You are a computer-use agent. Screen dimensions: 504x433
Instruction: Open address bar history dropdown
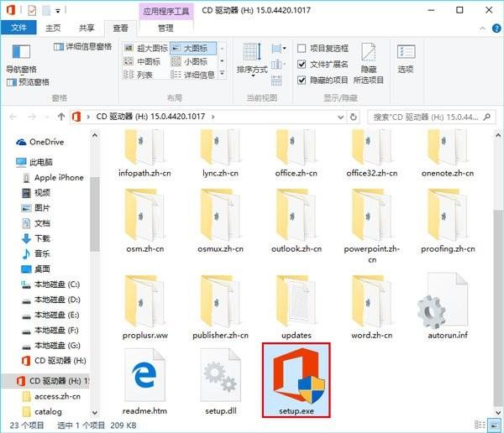341,117
